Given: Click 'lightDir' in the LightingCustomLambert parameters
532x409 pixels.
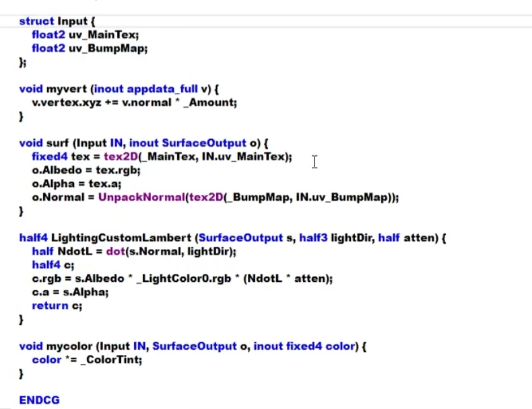Looking at the screenshot, I should [352, 237].
